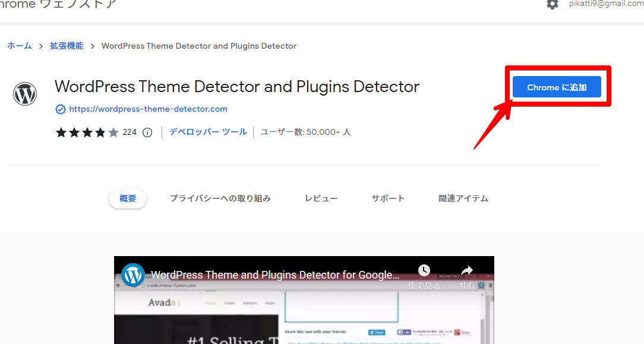This screenshot has height=344, width=644.
Task: Open the settings gear icon
Action: [553, 4]
